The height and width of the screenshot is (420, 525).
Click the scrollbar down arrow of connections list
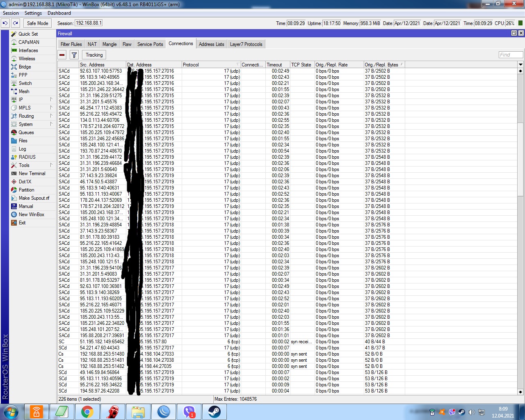[520, 392]
